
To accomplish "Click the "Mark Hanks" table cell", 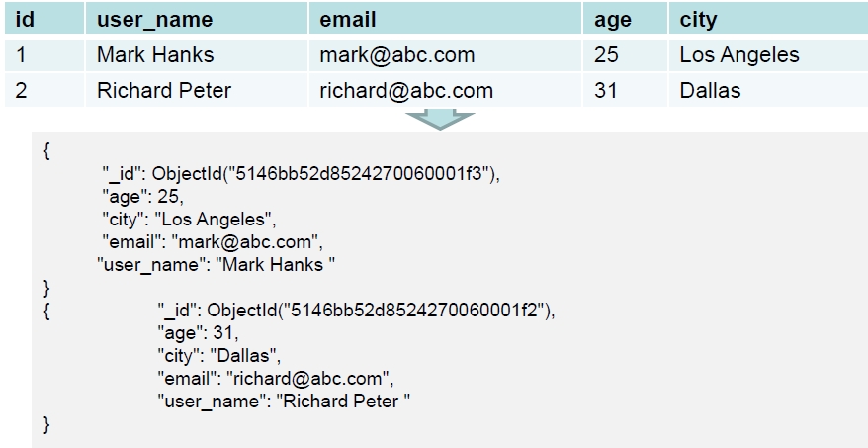I will 155,55.
